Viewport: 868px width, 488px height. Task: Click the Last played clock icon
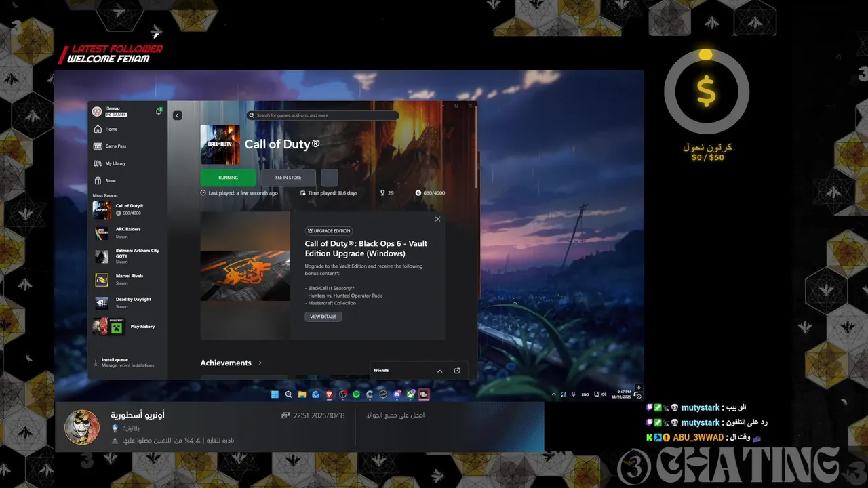tap(203, 193)
